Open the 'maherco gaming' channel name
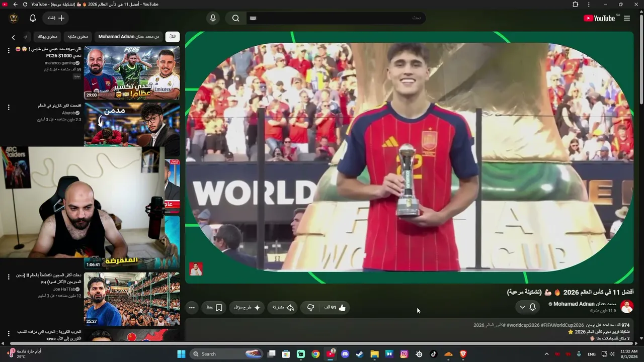Screen dimensions: 644x362 tap(60, 63)
